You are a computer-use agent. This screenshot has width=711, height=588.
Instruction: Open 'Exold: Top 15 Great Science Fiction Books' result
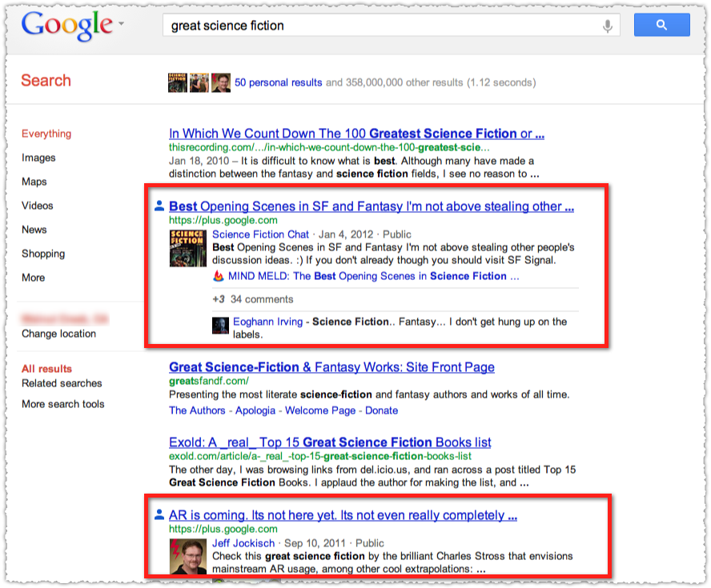point(330,442)
